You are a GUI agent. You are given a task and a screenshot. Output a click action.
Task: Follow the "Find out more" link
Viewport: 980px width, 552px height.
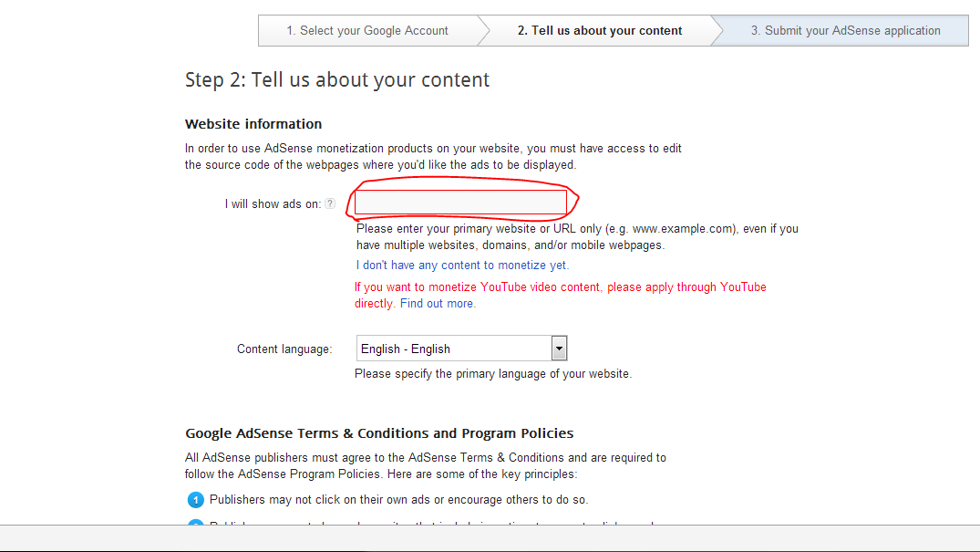438,304
